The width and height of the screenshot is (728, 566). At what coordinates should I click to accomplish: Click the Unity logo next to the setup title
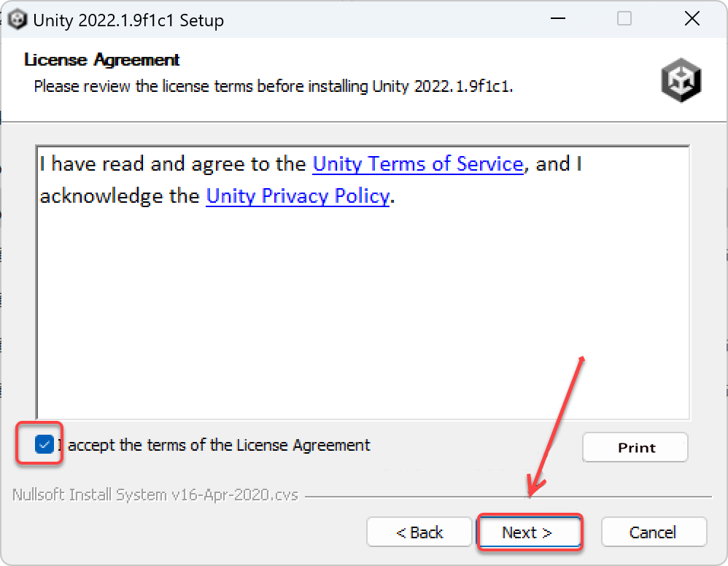pyautogui.click(x=18, y=18)
